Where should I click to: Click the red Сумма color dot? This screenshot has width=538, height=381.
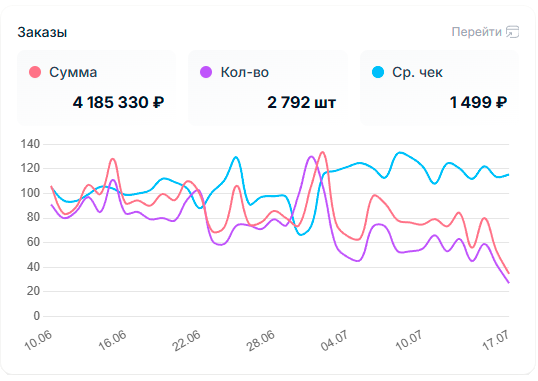(35, 72)
